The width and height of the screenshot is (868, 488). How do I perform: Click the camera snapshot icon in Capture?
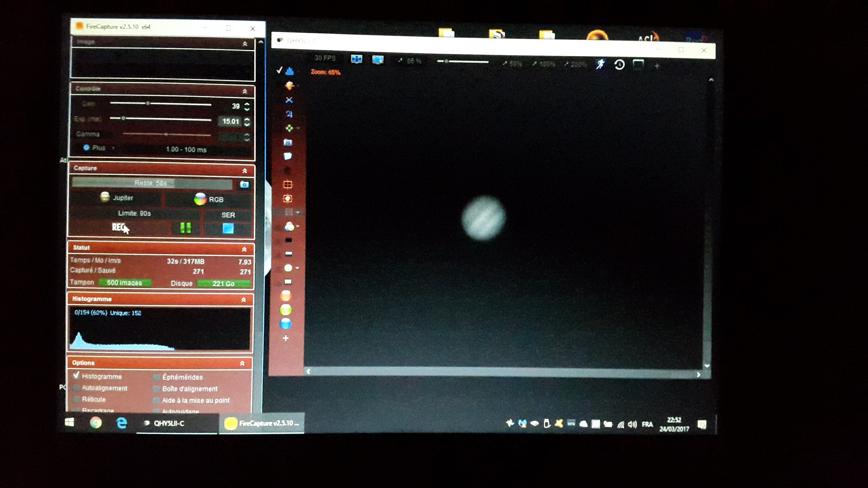pos(244,184)
